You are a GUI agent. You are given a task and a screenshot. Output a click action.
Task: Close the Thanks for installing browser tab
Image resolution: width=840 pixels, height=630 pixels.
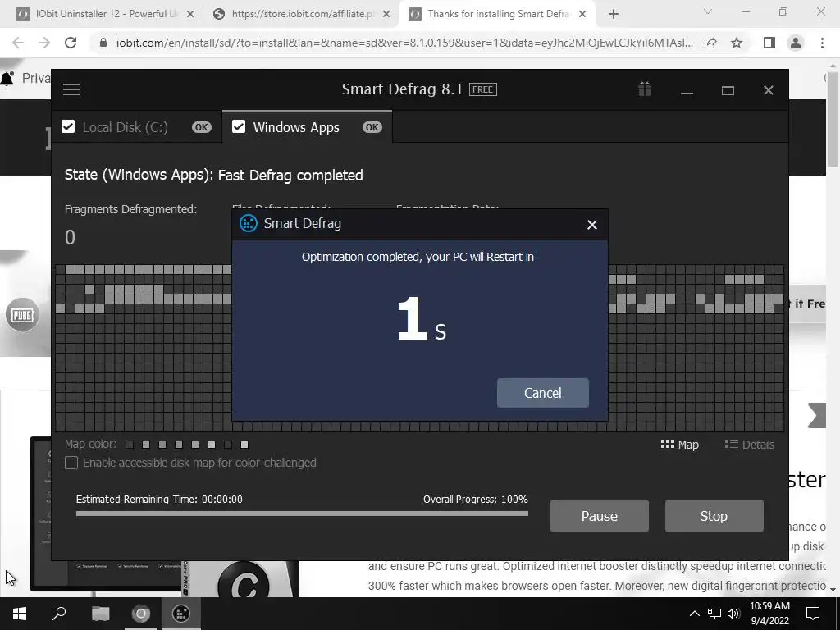pyautogui.click(x=583, y=15)
